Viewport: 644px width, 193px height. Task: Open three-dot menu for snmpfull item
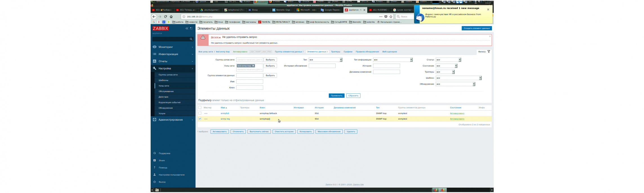(206, 113)
